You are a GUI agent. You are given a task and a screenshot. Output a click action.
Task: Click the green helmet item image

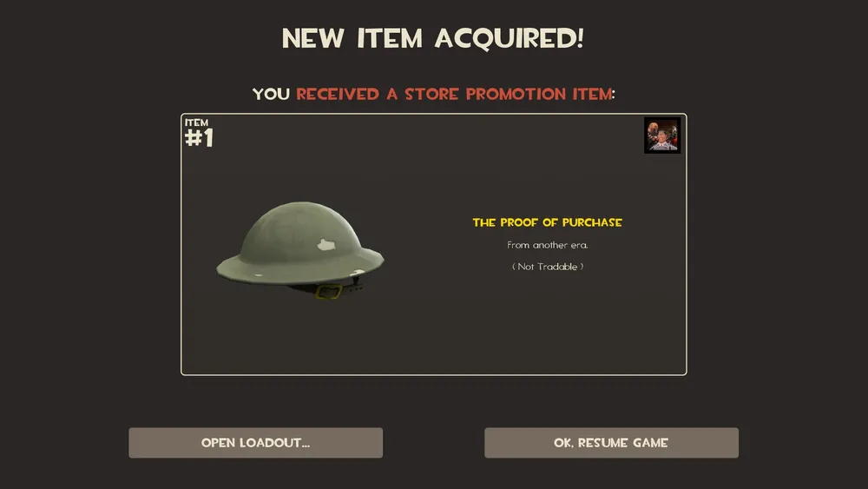tap(300, 250)
